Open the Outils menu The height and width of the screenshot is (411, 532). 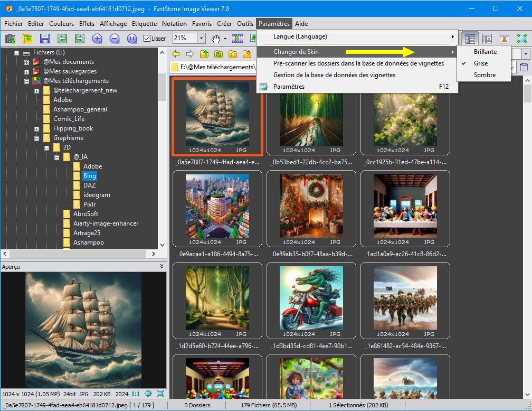pos(245,24)
